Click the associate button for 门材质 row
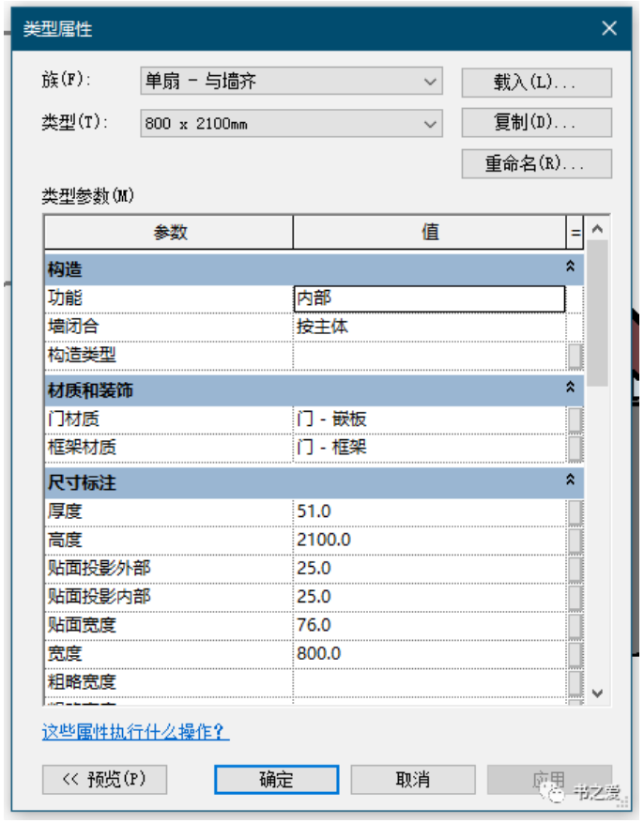Screen dimensions: 644x823 (x=575, y=419)
